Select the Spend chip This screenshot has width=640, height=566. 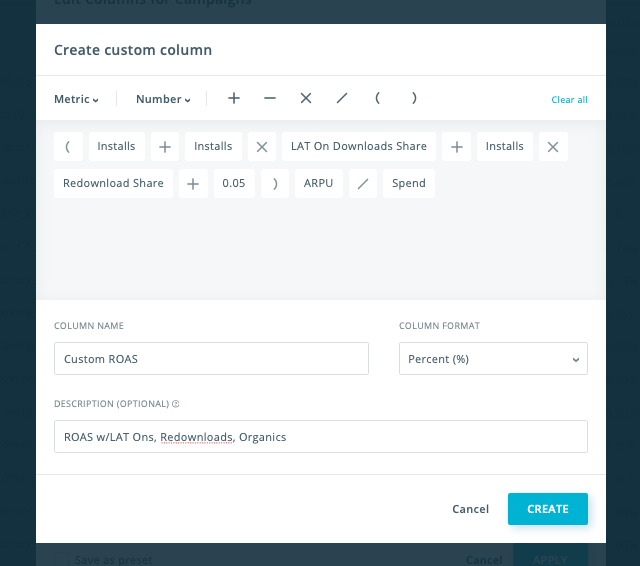click(x=409, y=183)
